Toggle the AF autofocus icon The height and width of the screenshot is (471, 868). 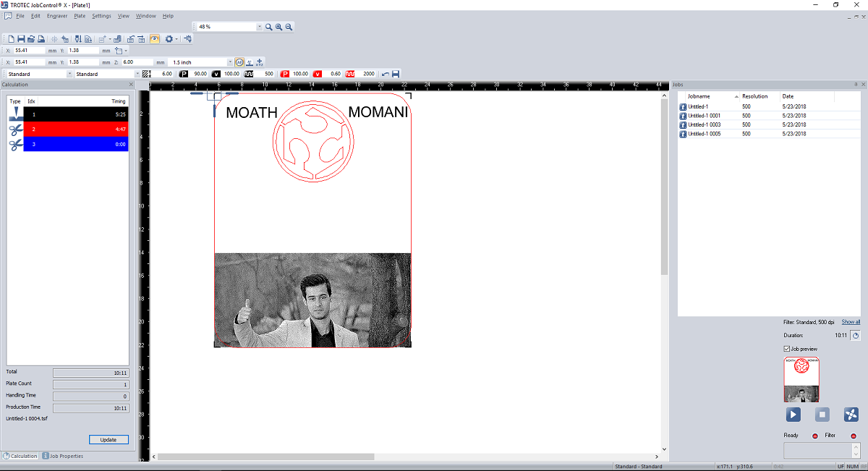click(239, 62)
